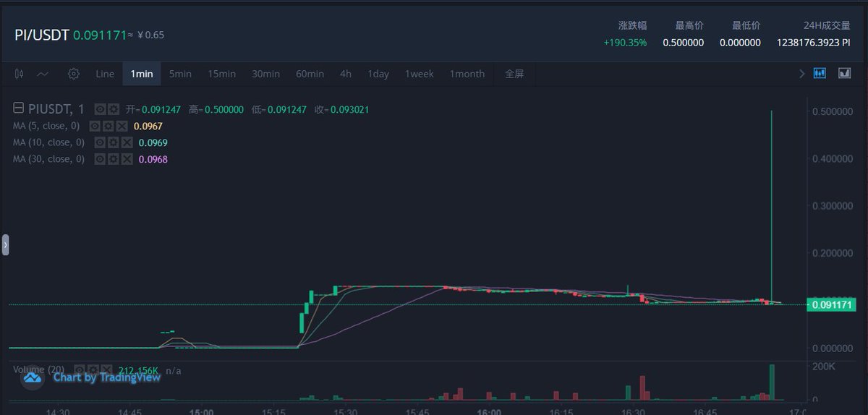Select the 1min interval tab
This screenshot has height=415, width=868.
[x=142, y=74]
